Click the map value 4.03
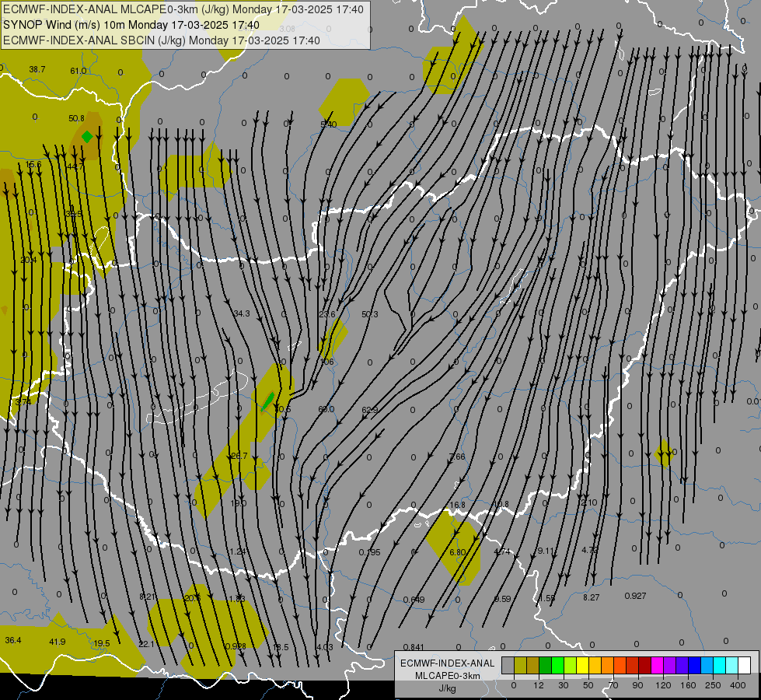This screenshot has width=761, height=700. pos(325,647)
